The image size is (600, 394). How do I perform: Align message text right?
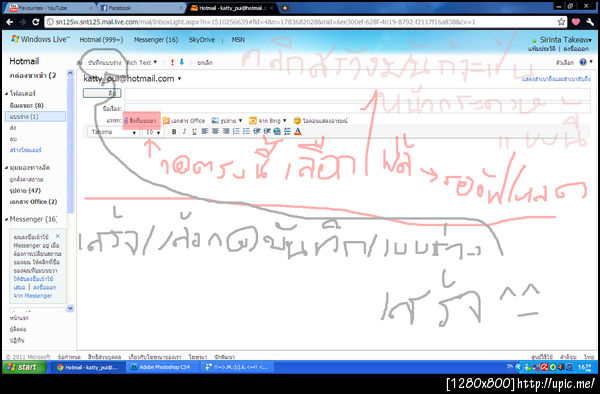(226, 132)
